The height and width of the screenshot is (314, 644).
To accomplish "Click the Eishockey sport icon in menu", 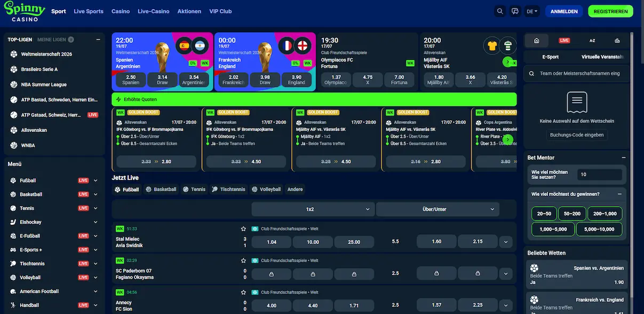I will click(x=14, y=222).
